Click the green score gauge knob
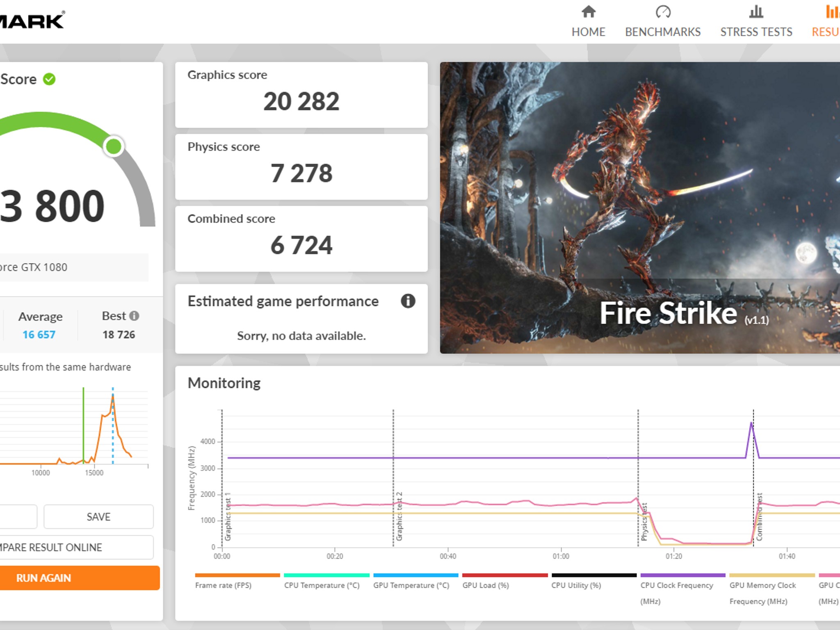Screen dimensions: 840x630 (x=114, y=146)
